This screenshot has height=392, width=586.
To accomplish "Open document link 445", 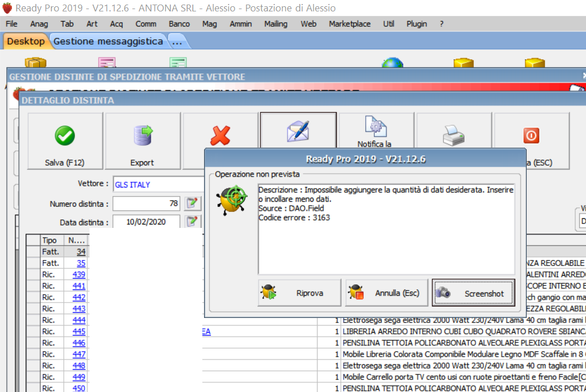I will [x=79, y=332].
